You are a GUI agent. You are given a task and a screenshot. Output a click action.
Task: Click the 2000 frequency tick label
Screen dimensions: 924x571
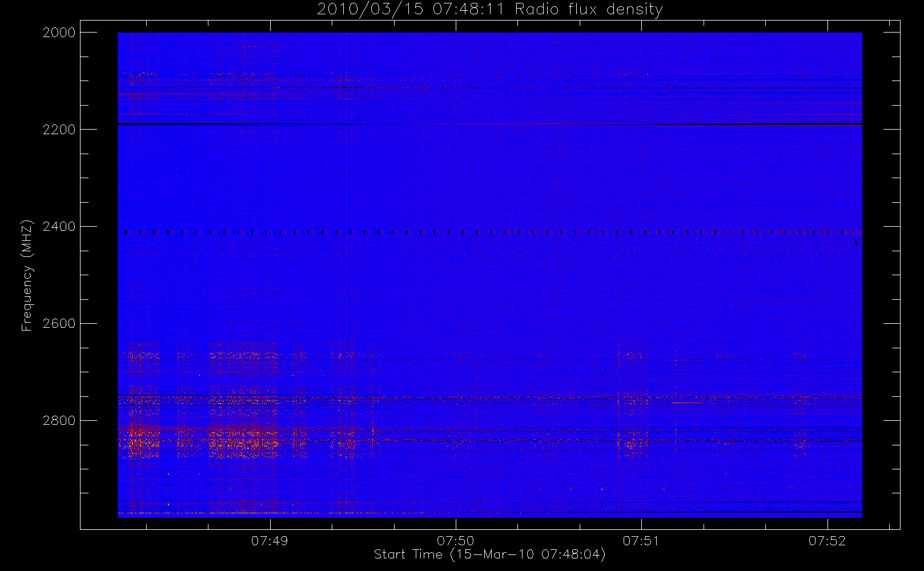[x=59, y=33]
